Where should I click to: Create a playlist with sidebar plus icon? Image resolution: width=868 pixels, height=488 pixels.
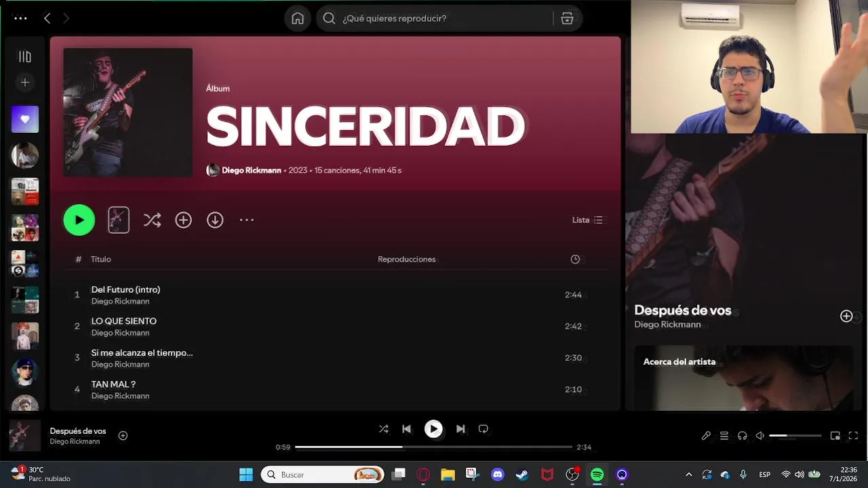(x=25, y=83)
